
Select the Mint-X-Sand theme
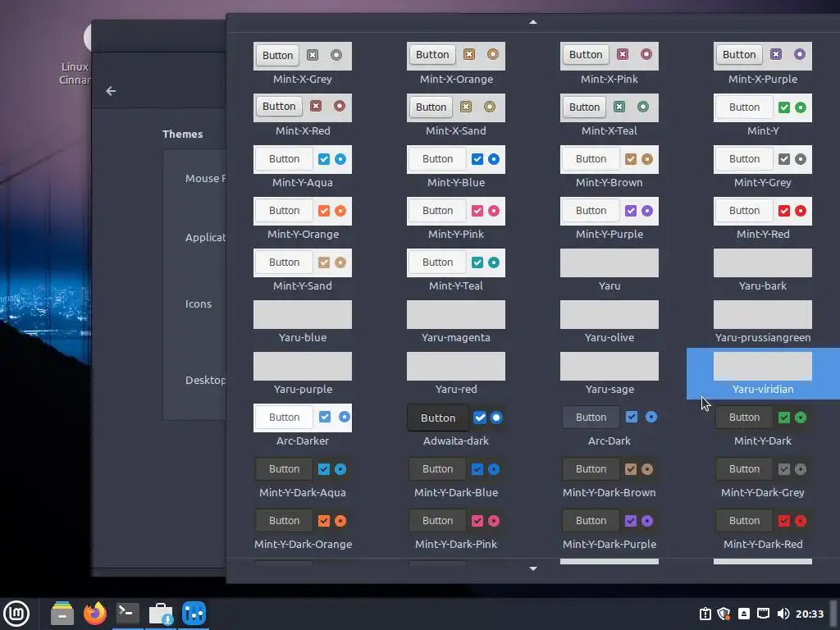456,115
